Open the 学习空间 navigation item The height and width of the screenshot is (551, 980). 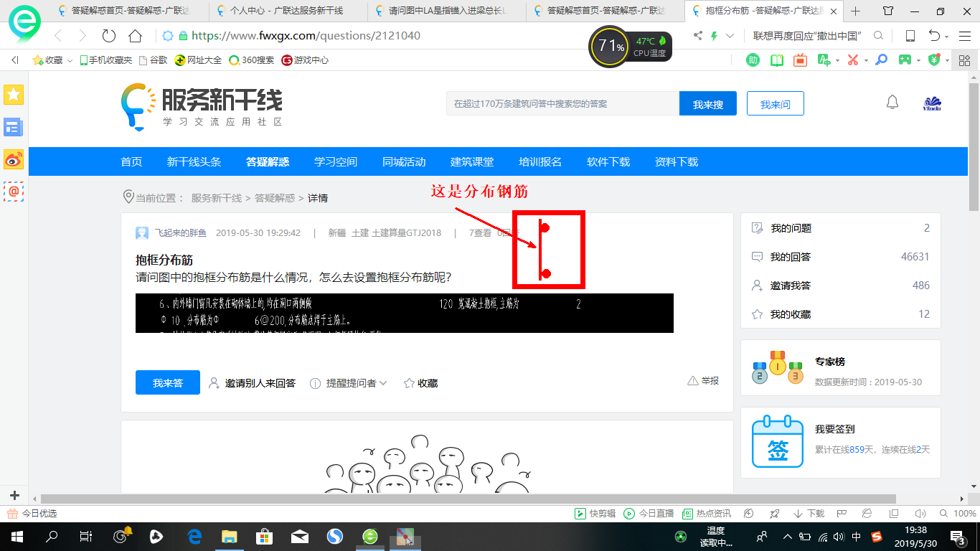coord(336,162)
